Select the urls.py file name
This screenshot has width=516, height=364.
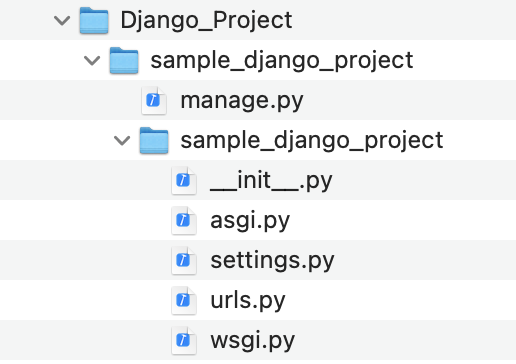coord(248,301)
